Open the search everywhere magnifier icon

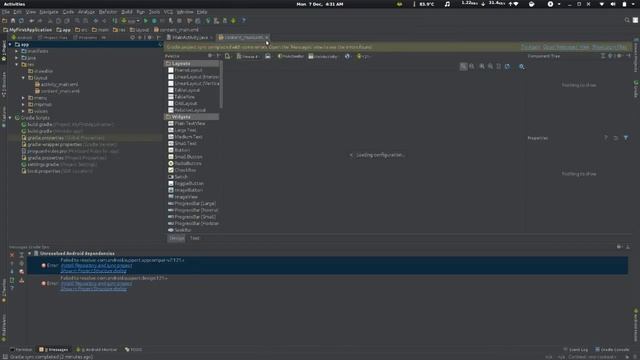pos(627,20)
